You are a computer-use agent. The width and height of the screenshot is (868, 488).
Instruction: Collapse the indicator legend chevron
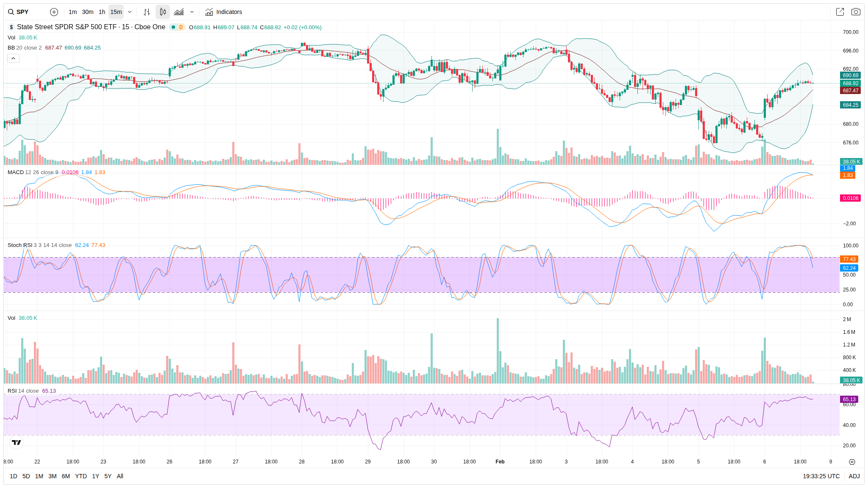click(x=13, y=58)
